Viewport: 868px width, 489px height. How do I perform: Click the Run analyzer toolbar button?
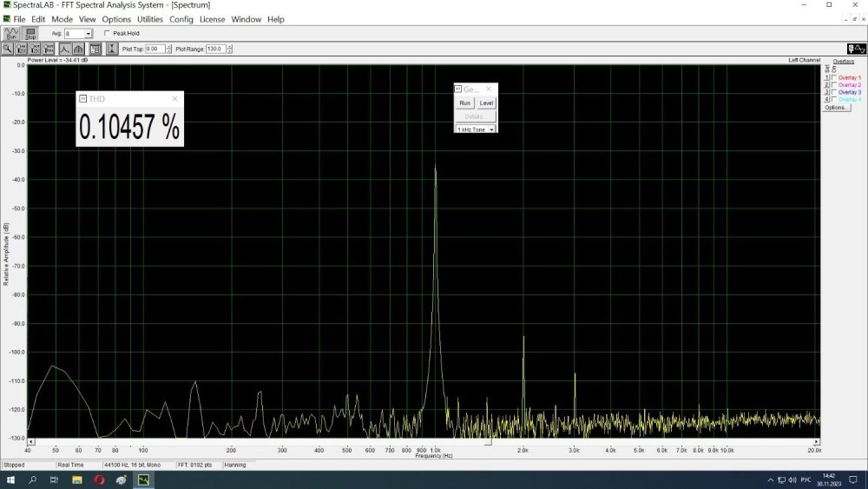[x=11, y=33]
